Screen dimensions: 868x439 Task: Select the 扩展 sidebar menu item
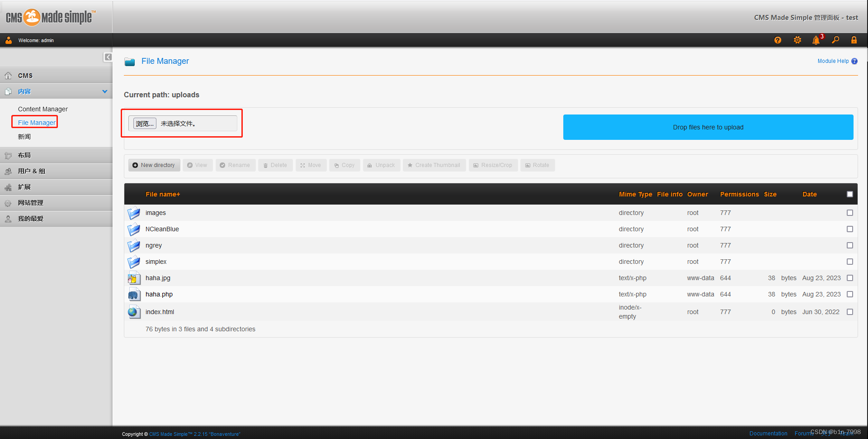pos(24,186)
